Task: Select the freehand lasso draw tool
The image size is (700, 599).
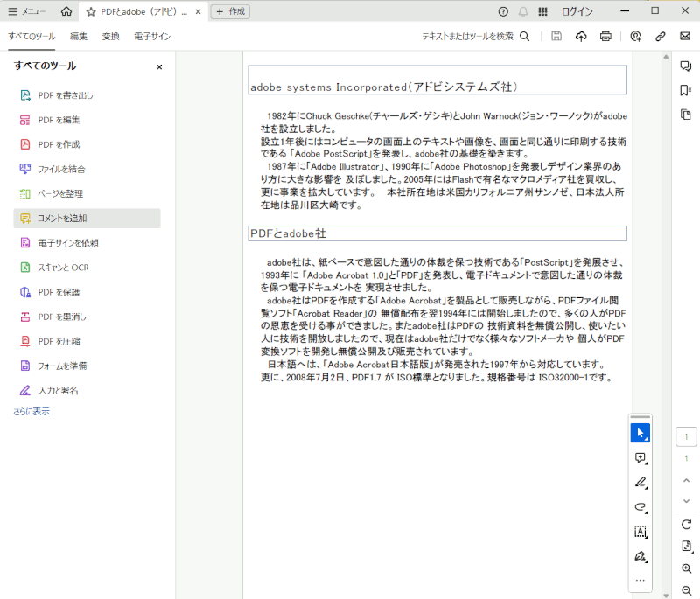Action: [x=640, y=507]
